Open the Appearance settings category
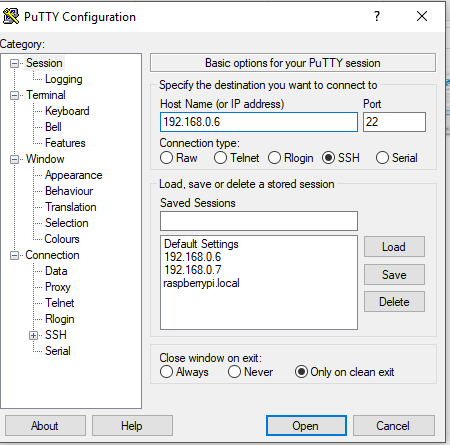The width and height of the screenshot is (450, 445). point(74,175)
